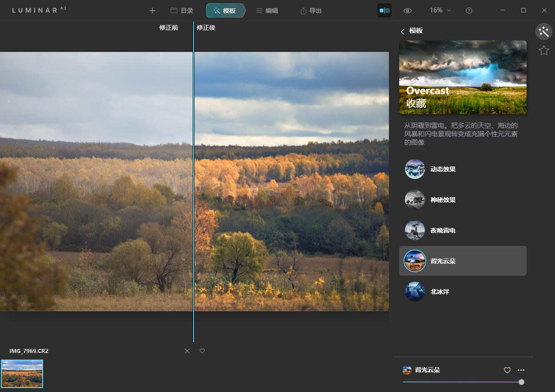555x392 pixels.
Task: Switch to the 目录 catalog tab
Action: (x=182, y=11)
